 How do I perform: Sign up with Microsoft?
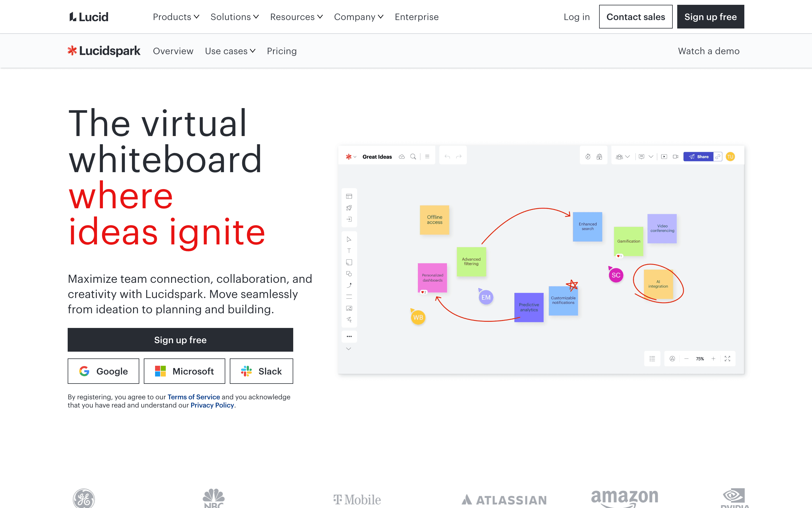[184, 371]
